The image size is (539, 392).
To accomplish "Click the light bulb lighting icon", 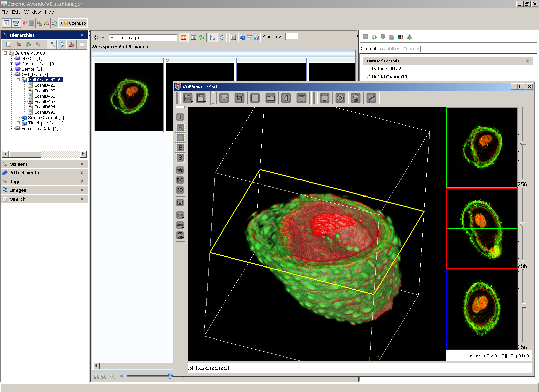I will [356, 98].
